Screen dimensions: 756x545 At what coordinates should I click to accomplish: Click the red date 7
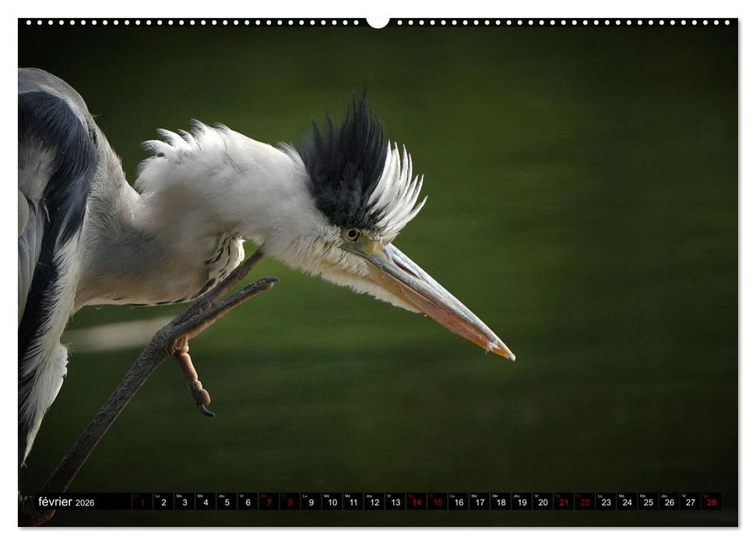[x=269, y=502]
